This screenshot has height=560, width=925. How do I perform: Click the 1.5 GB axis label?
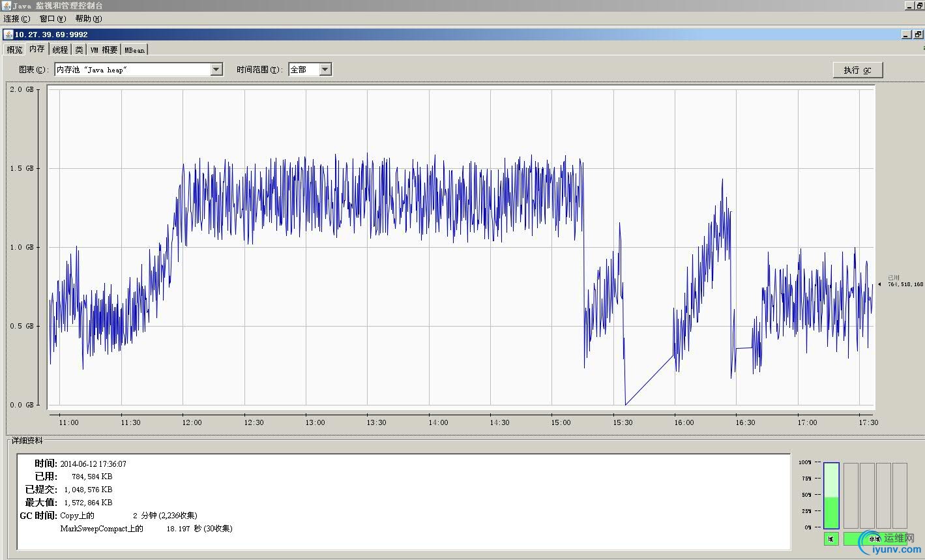tap(21, 168)
